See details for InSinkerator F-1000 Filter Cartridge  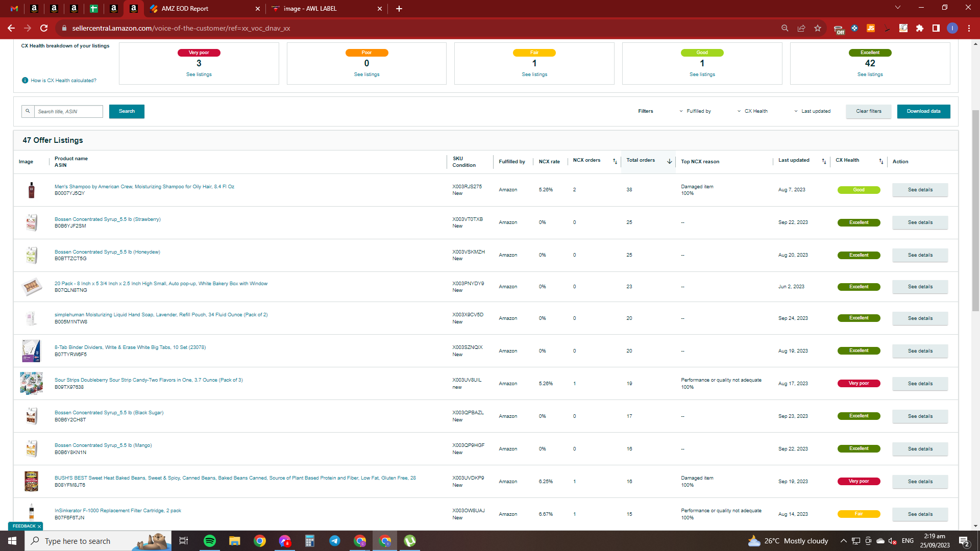pyautogui.click(x=920, y=514)
